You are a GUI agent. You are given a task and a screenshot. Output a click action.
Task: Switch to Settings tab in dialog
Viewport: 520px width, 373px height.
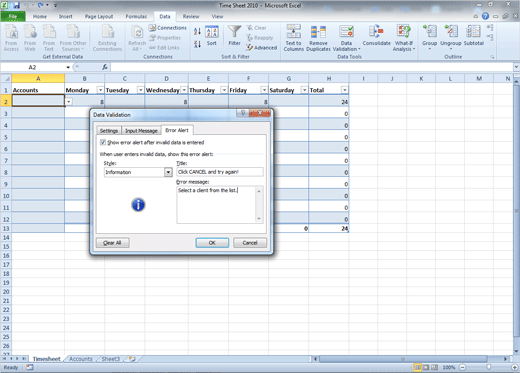pos(109,131)
